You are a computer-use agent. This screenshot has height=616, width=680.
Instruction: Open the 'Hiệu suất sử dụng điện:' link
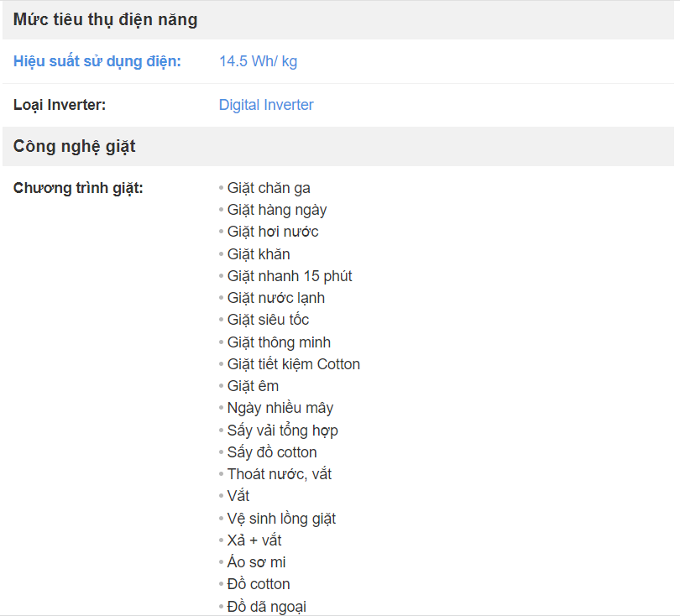coord(97,61)
